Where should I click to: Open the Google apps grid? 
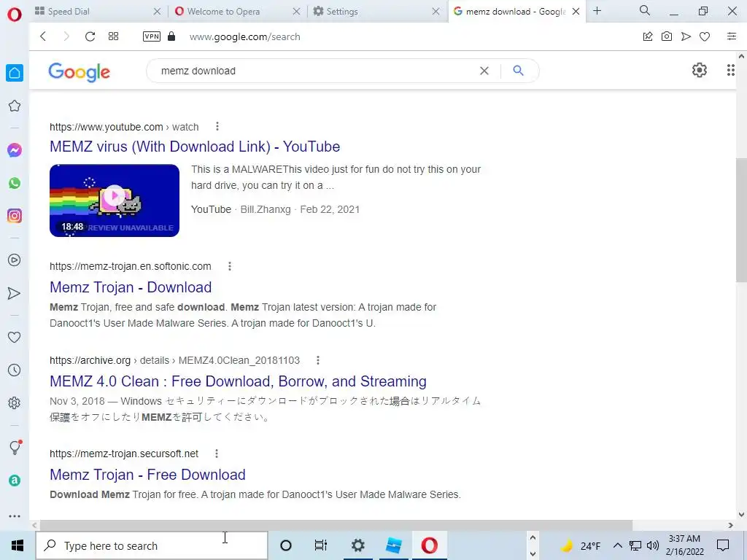(x=731, y=71)
